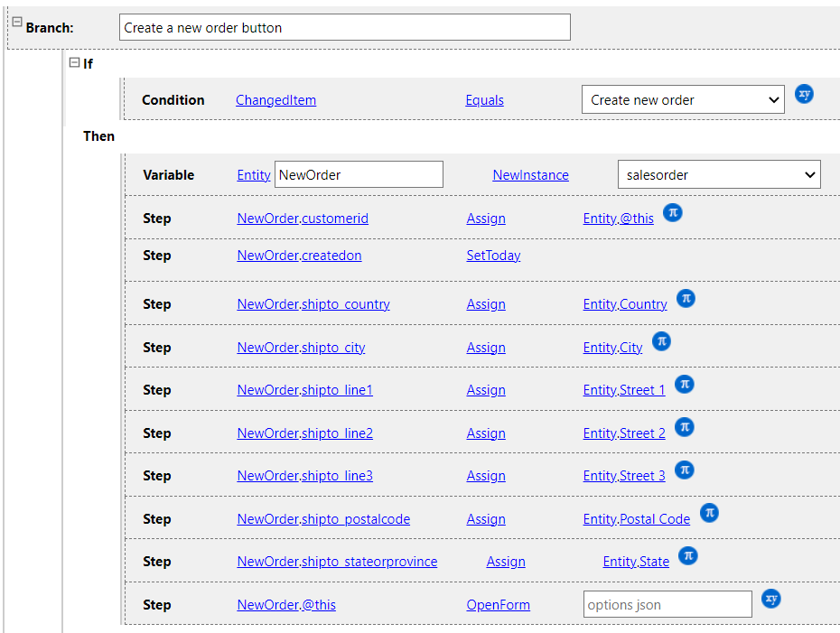840x633 pixels.
Task: Click the NewOrder.shipto_postalcode link
Action: coord(323,519)
